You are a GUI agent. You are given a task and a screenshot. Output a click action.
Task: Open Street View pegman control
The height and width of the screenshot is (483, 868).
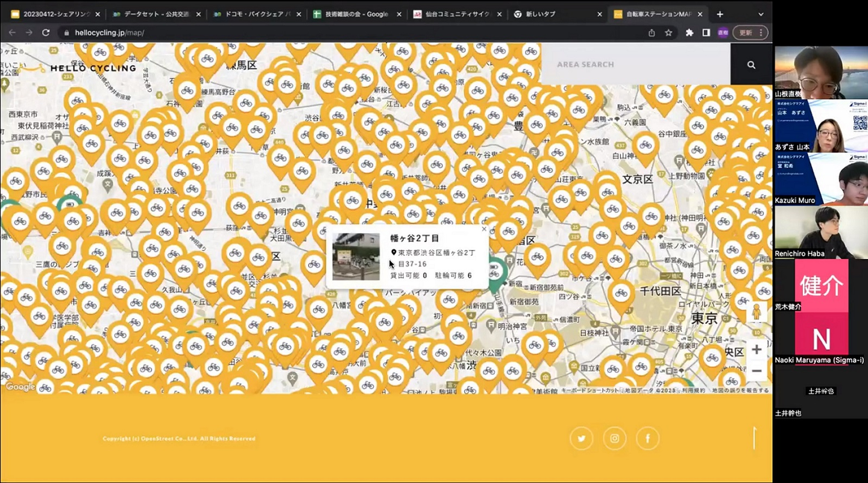pos(756,313)
